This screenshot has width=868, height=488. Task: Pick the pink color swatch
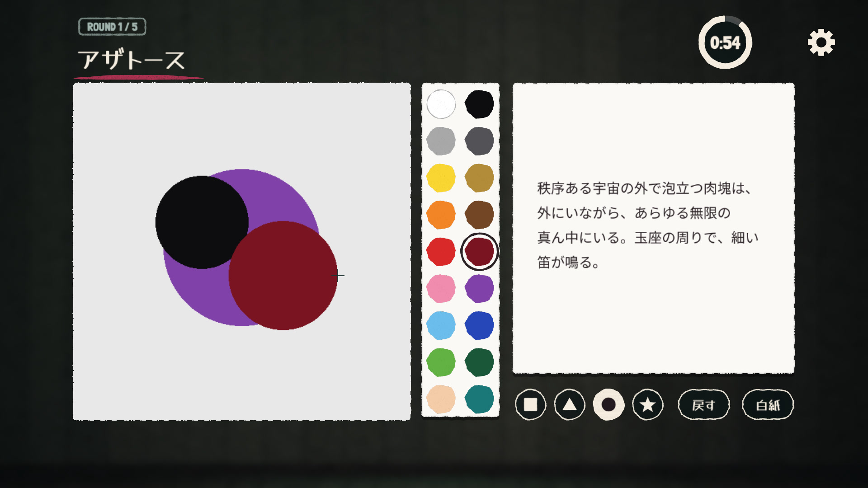[441, 289]
